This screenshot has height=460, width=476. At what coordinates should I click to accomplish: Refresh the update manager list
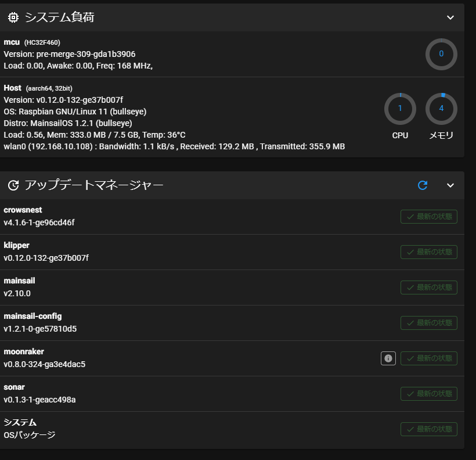[423, 185]
